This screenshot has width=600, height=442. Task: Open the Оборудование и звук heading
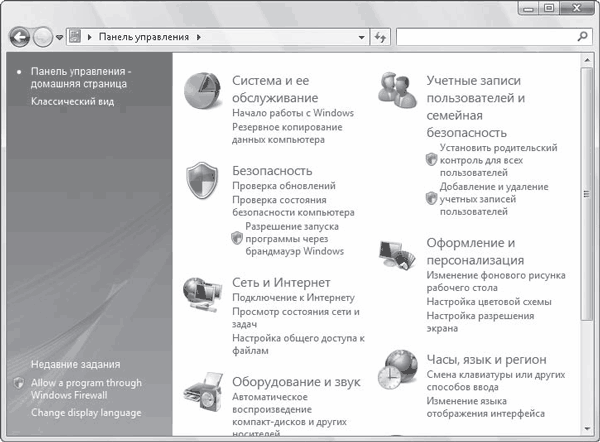click(296, 382)
